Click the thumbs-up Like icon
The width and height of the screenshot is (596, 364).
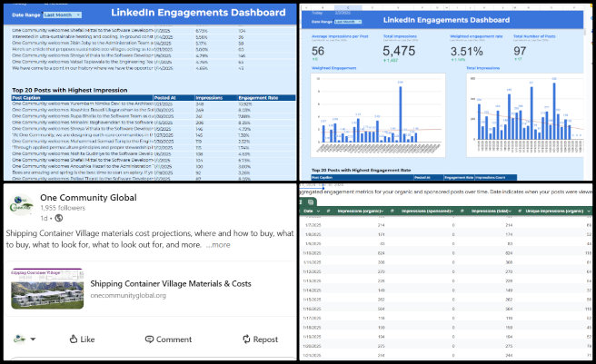point(74,339)
